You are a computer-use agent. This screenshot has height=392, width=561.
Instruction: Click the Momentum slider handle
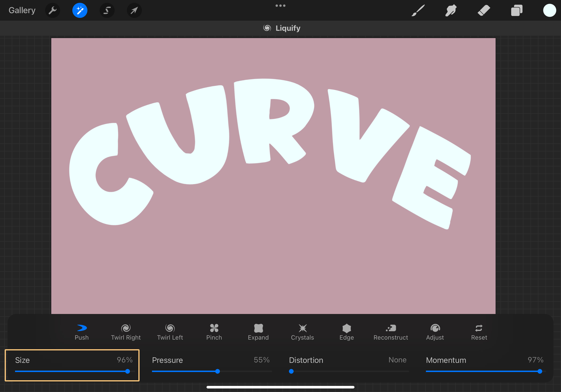pyautogui.click(x=540, y=371)
